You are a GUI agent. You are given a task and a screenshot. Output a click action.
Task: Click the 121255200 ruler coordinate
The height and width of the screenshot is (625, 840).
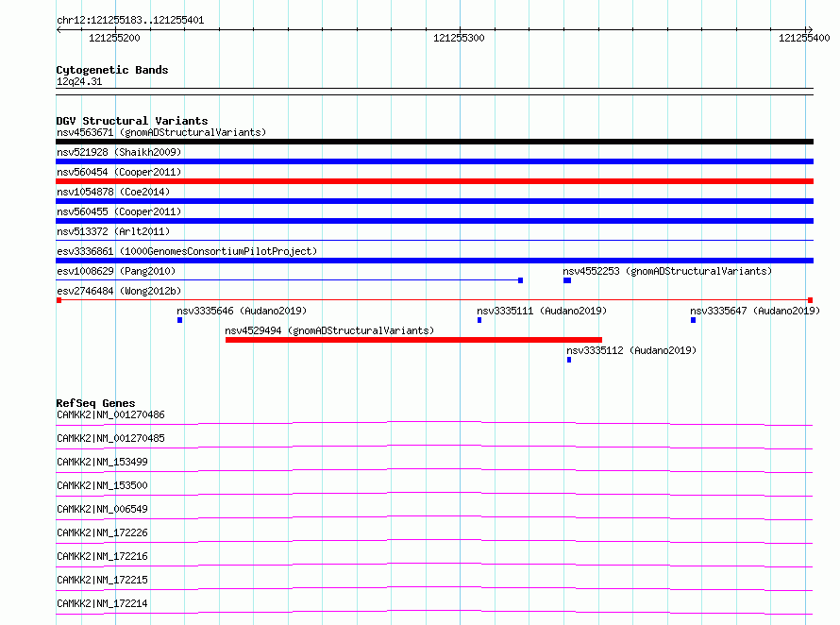(114, 38)
